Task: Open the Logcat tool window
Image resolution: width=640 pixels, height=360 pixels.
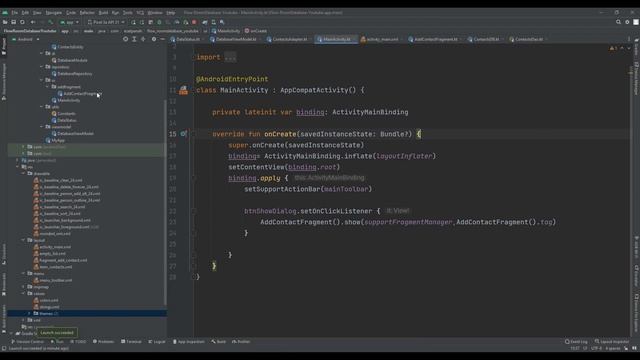Action: [157, 342]
